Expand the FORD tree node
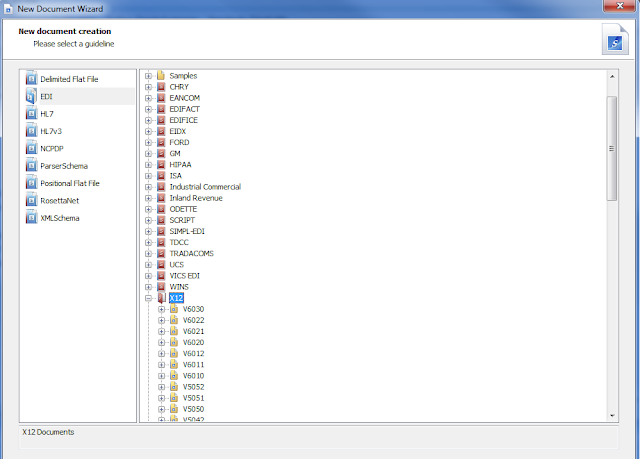Screen dimensions: 640x459 [x=148, y=142]
